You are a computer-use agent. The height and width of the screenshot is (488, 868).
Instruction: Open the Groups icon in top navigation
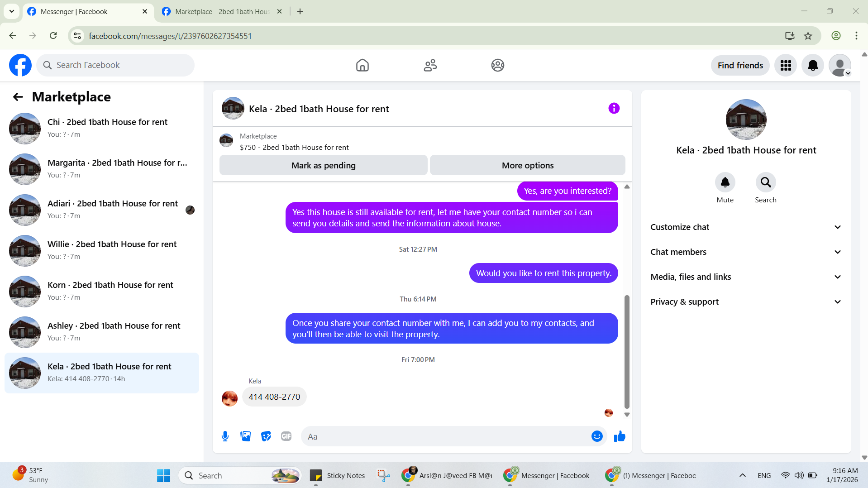tap(497, 65)
